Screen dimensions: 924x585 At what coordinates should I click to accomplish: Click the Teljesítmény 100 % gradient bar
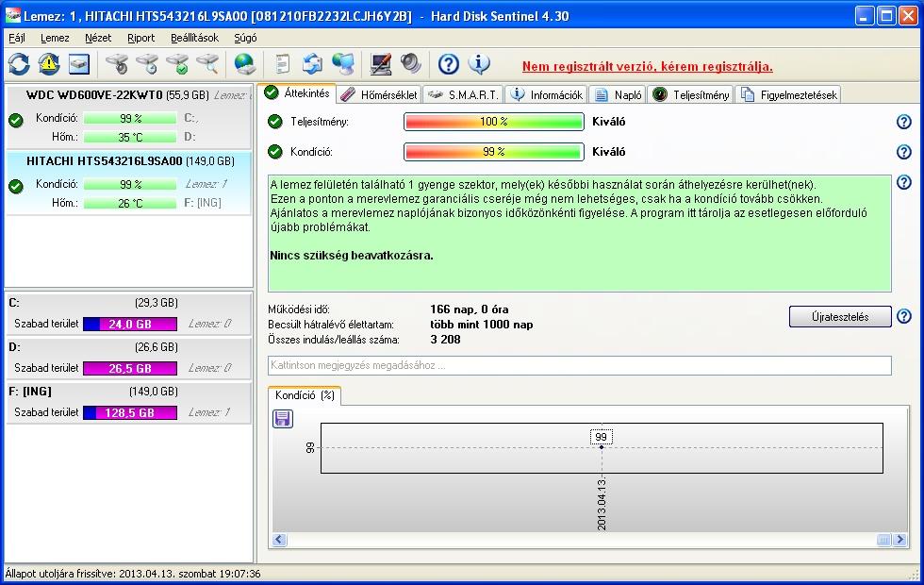point(494,122)
